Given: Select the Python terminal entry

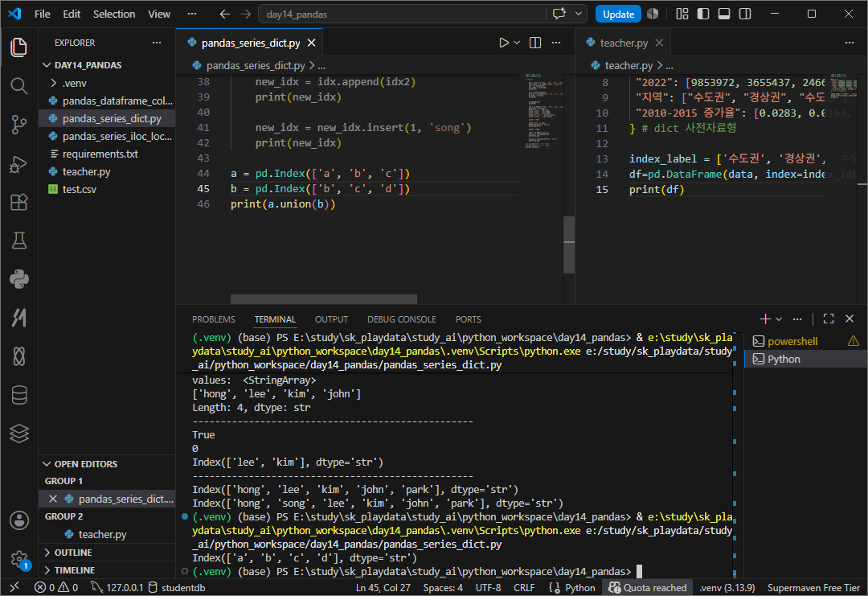Looking at the screenshot, I should [x=805, y=359].
